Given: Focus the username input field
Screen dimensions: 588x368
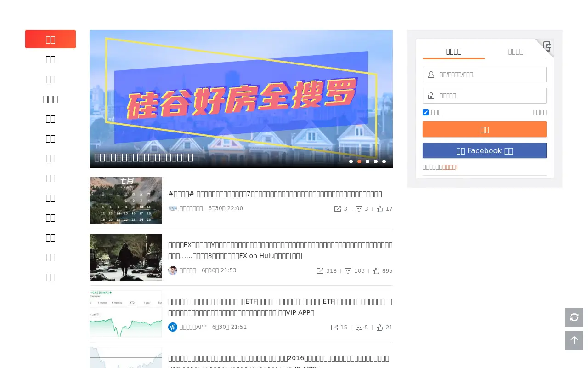Looking at the screenshot, I should [485, 75].
